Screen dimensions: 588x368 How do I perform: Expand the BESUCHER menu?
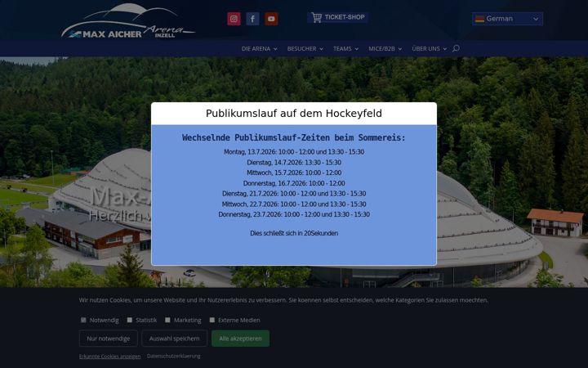[305, 49]
